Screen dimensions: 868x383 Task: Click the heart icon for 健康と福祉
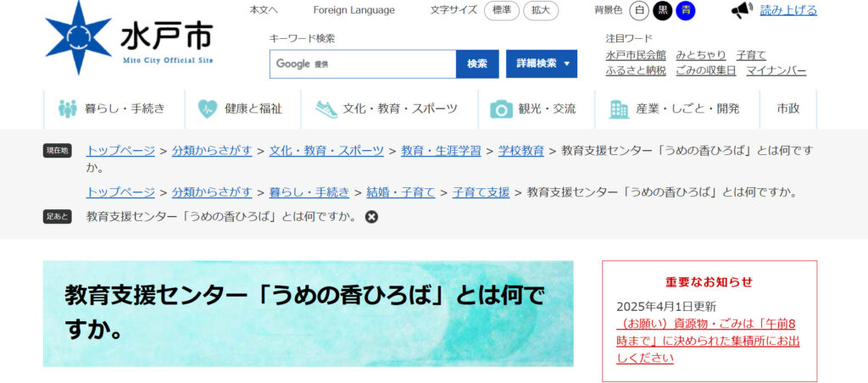(x=208, y=108)
